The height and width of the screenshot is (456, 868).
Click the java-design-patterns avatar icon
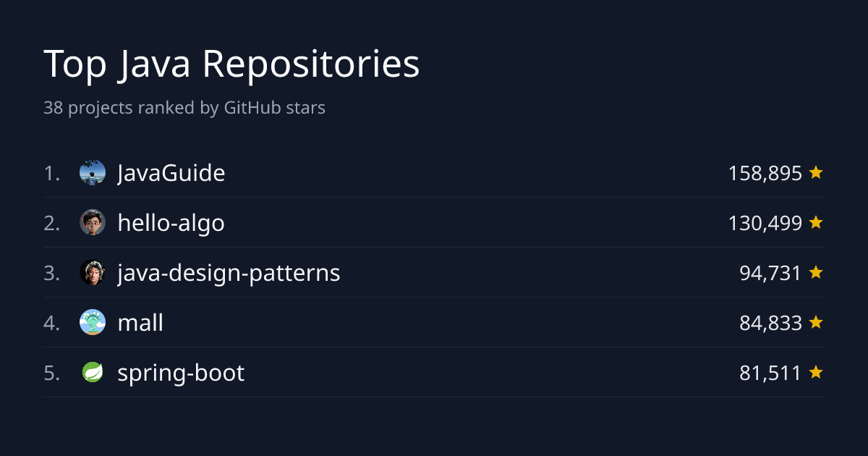(x=93, y=273)
